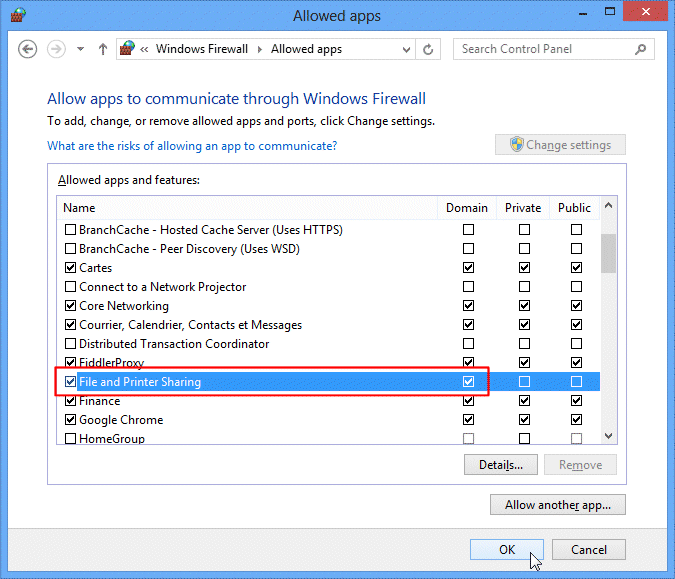This screenshot has width=675, height=579.
Task: Close the Allowed apps window
Action: [646, 12]
